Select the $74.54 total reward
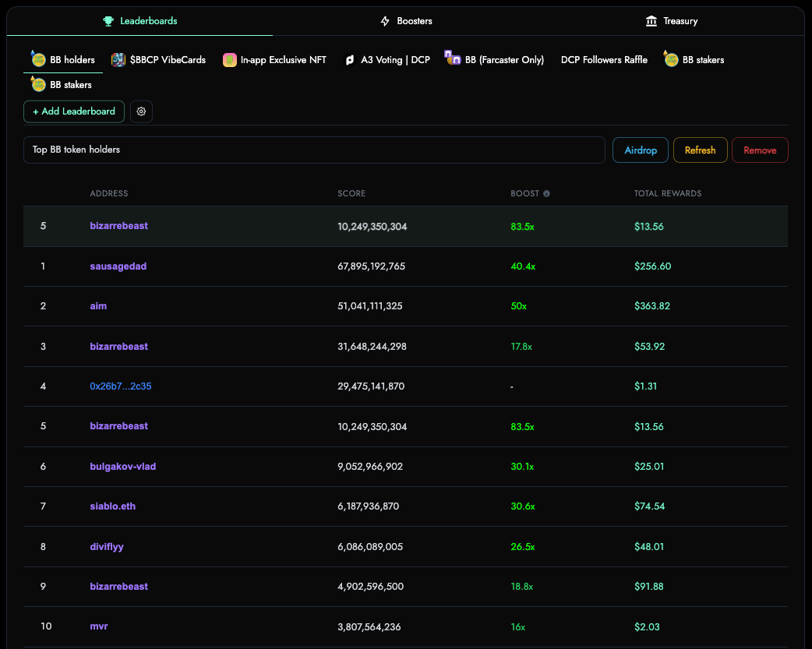The image size is (812, 649). point(649,506)
